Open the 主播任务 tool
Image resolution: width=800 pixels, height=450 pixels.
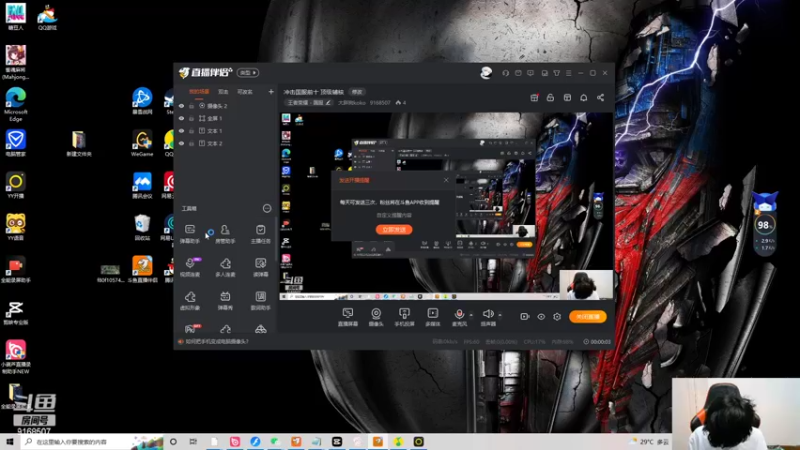coord(261,234)
